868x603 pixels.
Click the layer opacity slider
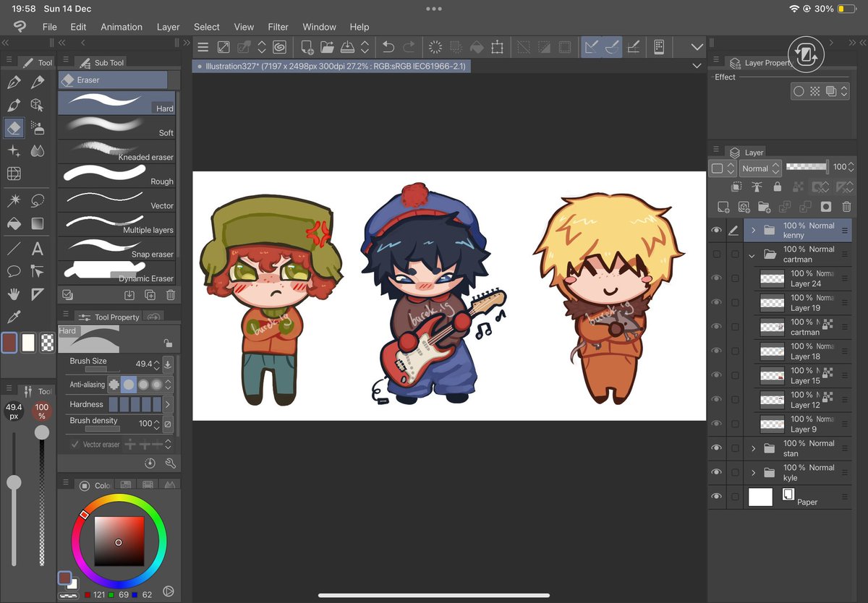coord(807,166)
